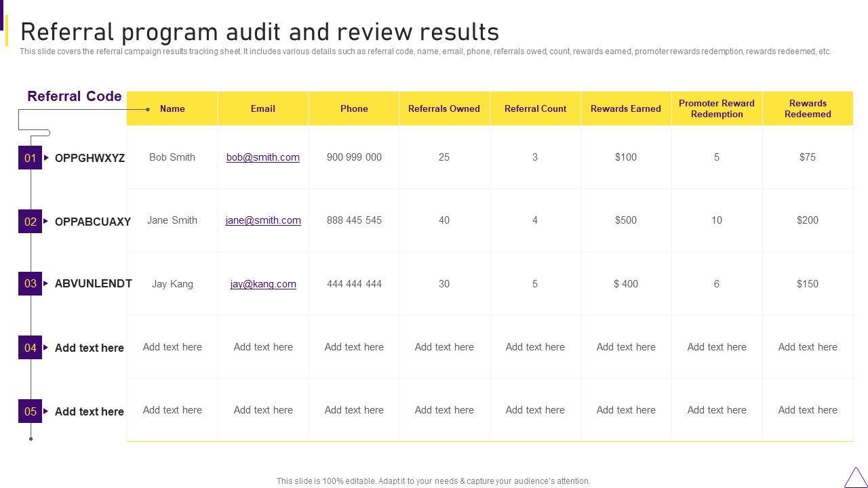The image size is (868, 488).
Task: Open the bob@smith.com email link
Action: click(x=263, y=157)
